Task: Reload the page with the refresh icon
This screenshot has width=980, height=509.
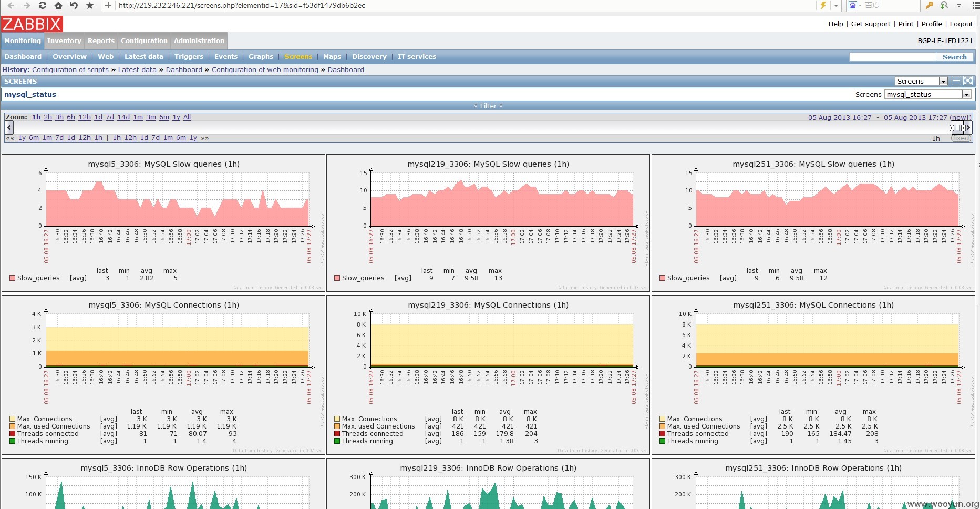Action: (43, 5)
